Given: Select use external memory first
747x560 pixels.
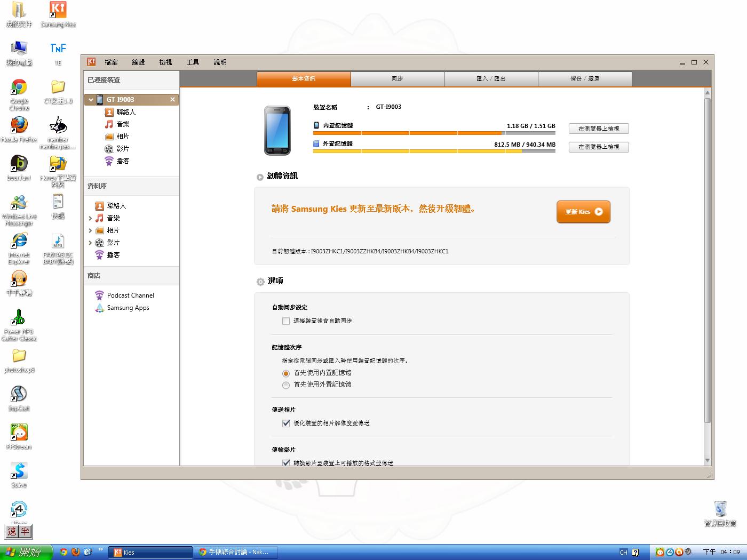Looking at the screenshot, I should pyautogui.click(x=286, y=385).
